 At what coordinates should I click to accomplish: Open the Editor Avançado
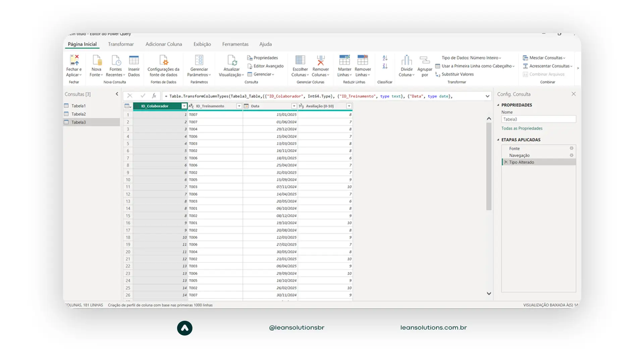coord(265,66)
